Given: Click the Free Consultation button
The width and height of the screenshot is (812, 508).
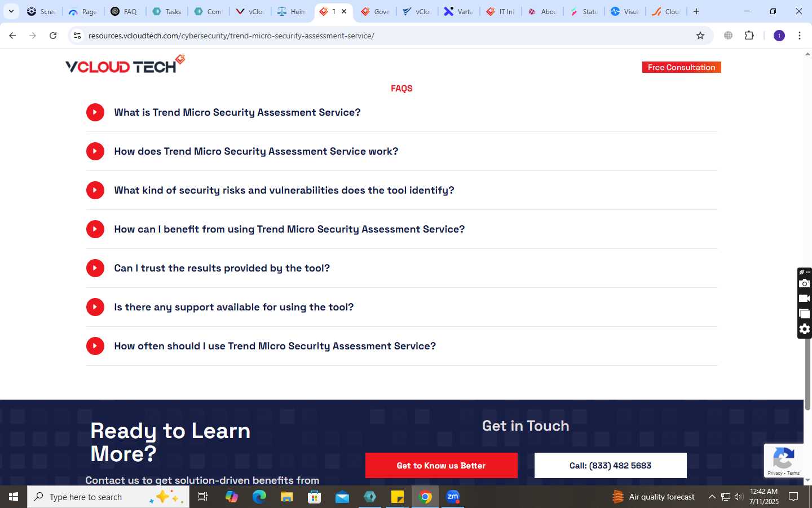Looking at the screenshot, I should (681, 67).
